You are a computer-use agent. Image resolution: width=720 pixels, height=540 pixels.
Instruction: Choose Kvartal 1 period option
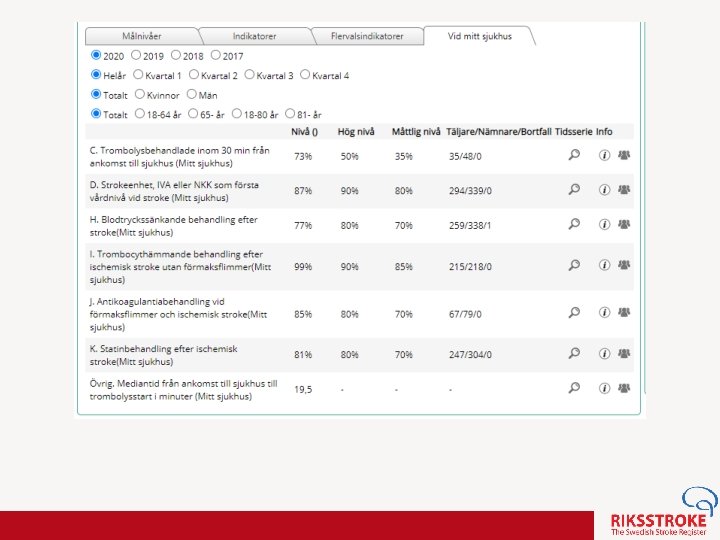point(138,74)
